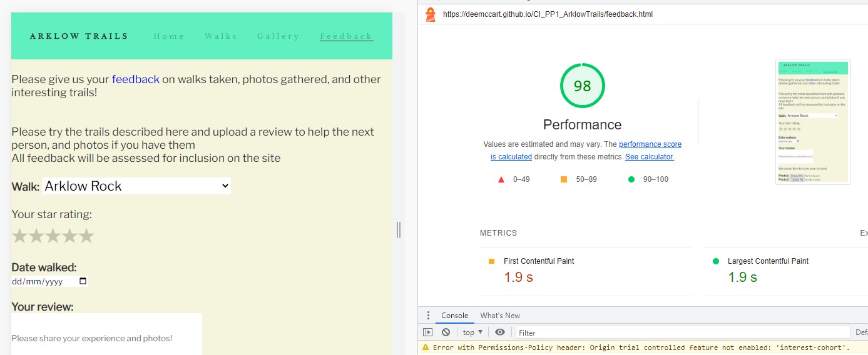Click the page screenshot thumbnail in Lighthouse

(813, 122)
